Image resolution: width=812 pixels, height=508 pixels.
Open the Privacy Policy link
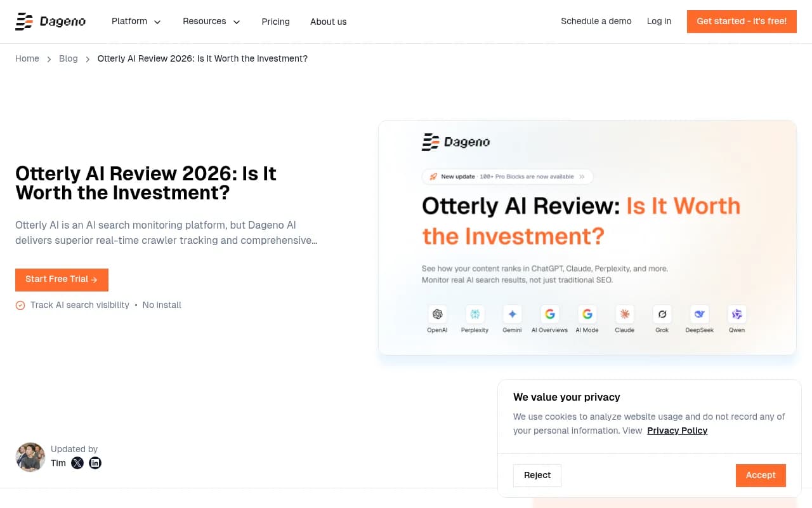pos(677,431)
